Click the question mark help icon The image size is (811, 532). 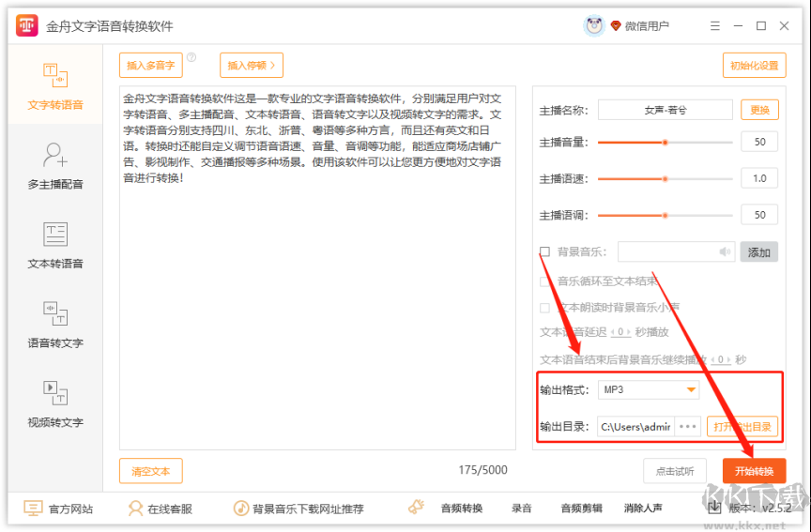pos(191,57)
